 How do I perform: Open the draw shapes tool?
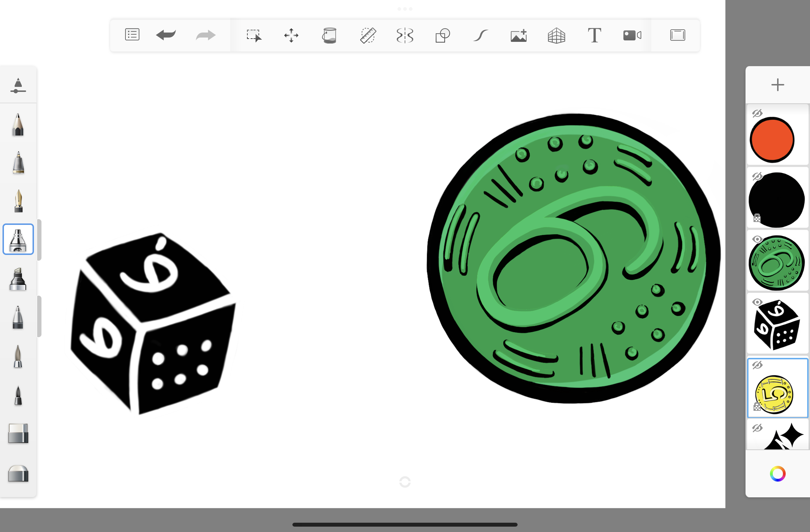point(443,35)
